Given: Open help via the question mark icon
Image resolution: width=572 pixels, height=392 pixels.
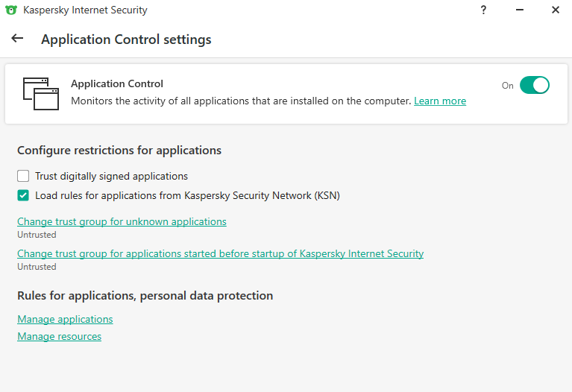Looking at the screenshot, I should (x=483, y=10).
